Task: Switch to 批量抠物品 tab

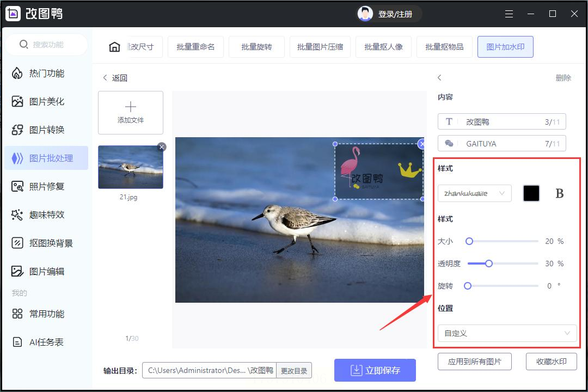Action: tap(444, 47)
